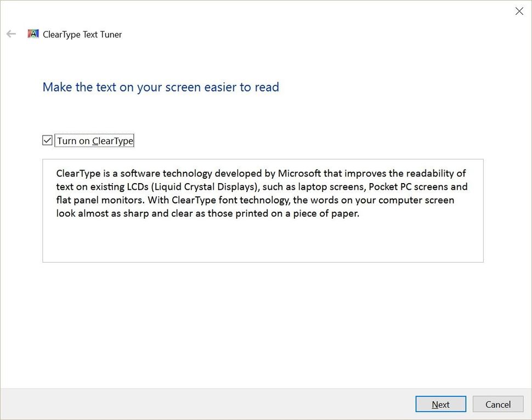
Task: Select the checkmark inside the checkbox
Action: [x=47, y=140]
